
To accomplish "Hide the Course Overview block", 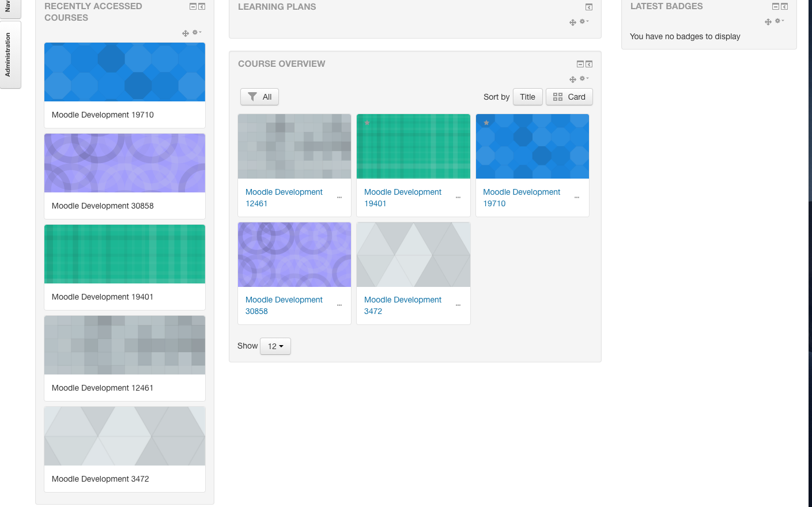I will point(580,64).
